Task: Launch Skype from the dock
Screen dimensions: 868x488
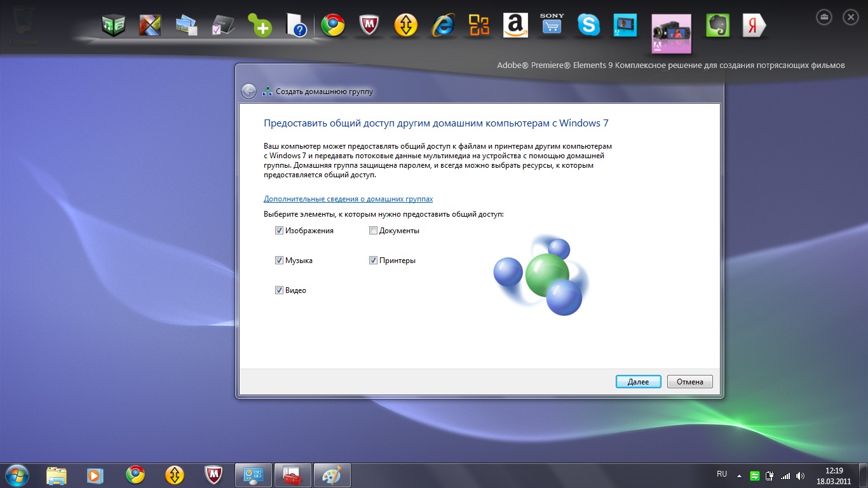Action: [x=588, y=25]
